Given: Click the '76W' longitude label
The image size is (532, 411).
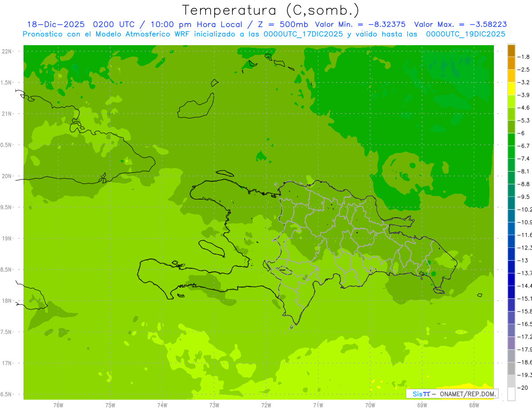Looking at the screenshot, I should pyautogui.click(x=58, y=405).
